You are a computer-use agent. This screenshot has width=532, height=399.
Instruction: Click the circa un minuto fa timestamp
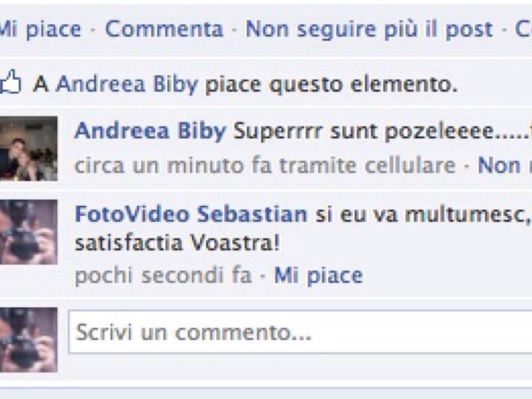point(173,166)
